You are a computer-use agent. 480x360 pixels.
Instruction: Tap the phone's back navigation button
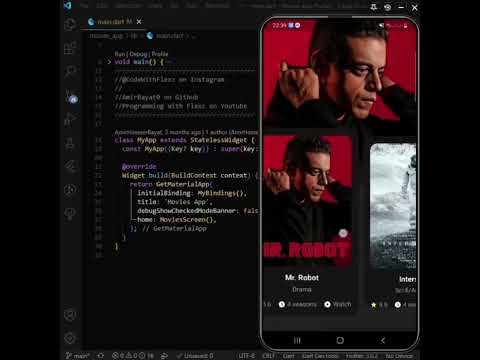pyautogui.click(x=383, y=340)
